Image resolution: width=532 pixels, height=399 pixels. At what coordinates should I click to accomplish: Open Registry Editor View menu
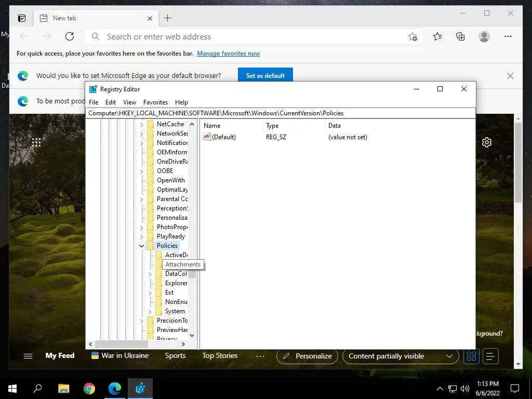(x=129, y=102)
